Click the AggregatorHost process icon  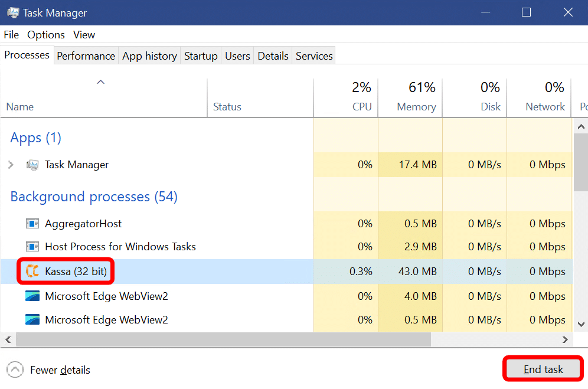click(x=32, y=224)
